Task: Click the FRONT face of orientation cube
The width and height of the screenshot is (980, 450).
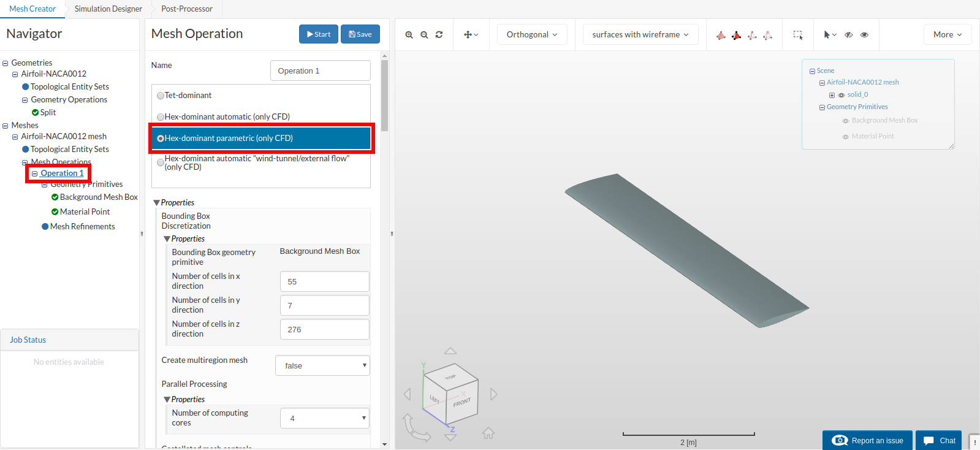Action: (x=462, y=403)
